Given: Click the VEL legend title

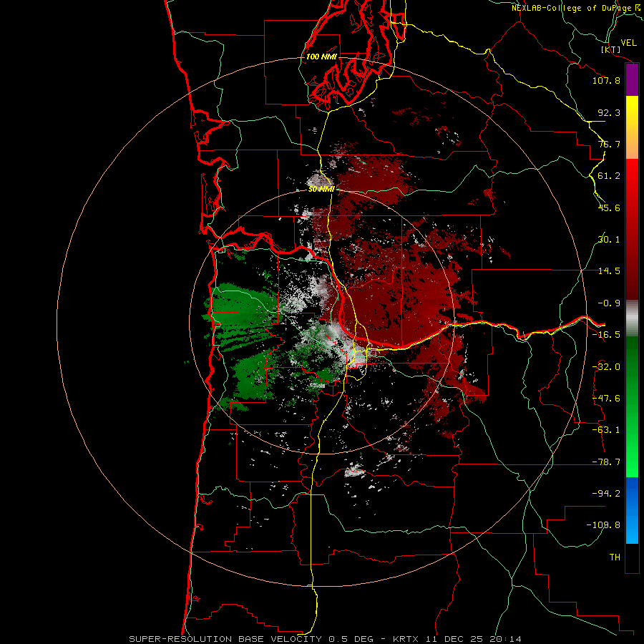Looking at the screenshot, I should click(x=628, y=42).
